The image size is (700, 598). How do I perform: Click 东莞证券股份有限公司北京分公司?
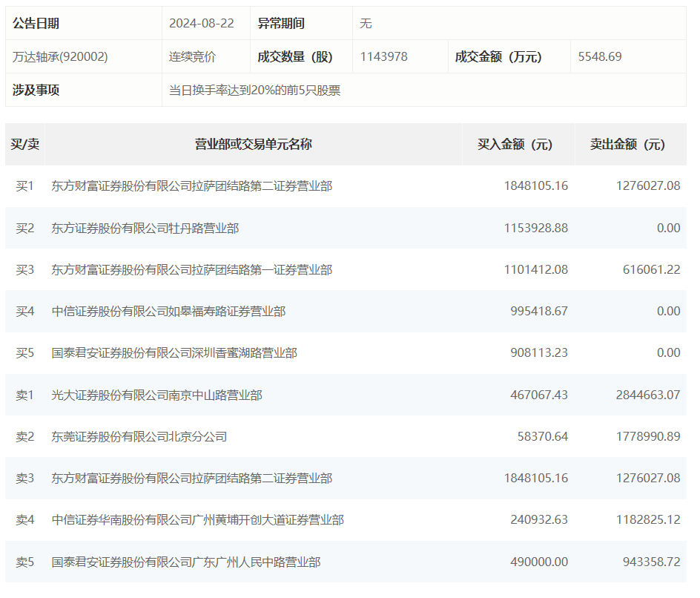pos(139,437)
